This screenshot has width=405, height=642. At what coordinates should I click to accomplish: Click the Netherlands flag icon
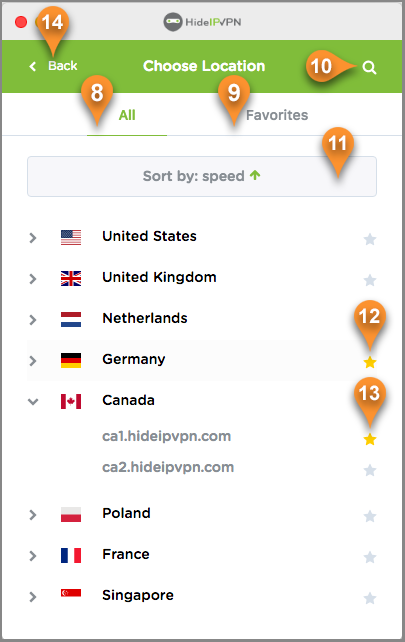(71, 319)
